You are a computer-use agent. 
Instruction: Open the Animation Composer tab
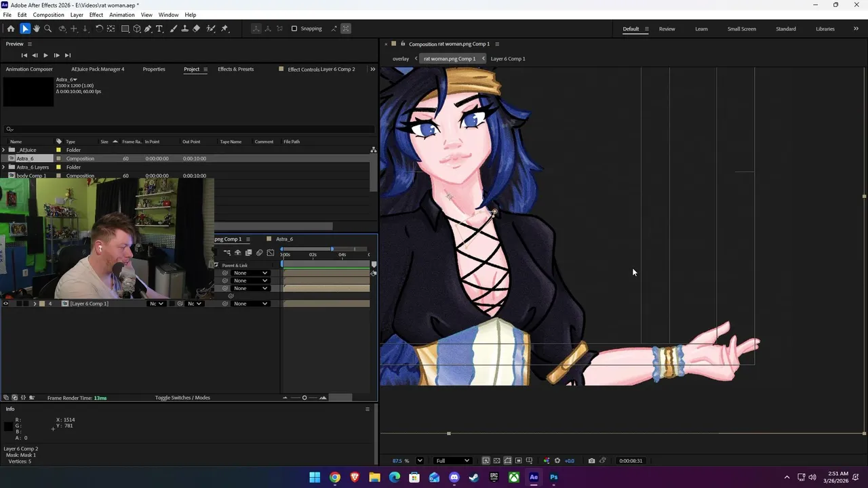[x=29, y=69]
